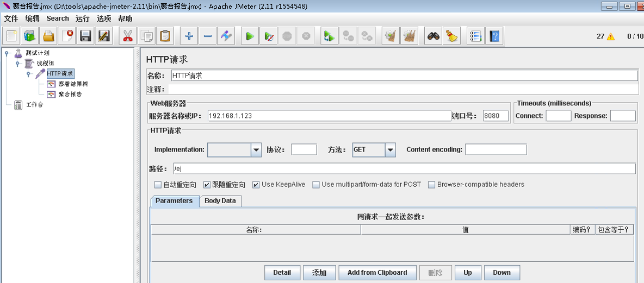Click the Remote start all icon

330,36
